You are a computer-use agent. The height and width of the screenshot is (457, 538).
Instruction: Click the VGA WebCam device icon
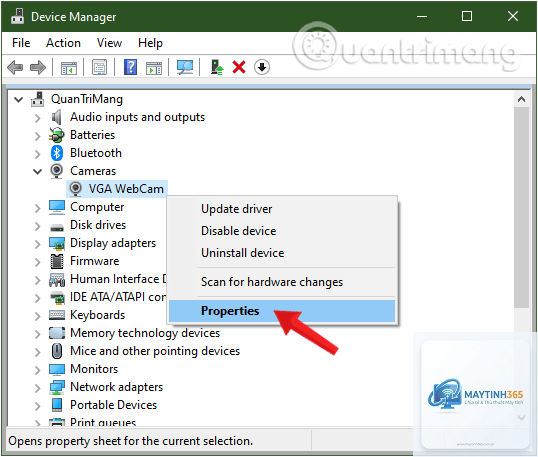75,189
